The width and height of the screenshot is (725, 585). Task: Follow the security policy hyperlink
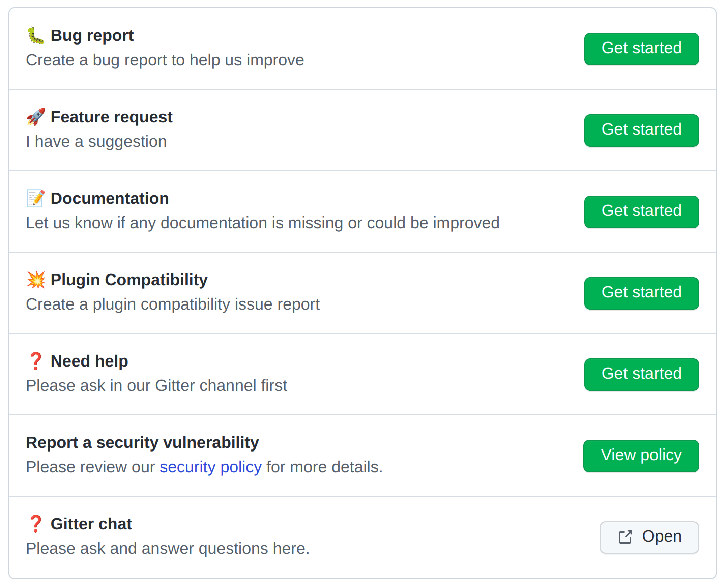point(210,467)
